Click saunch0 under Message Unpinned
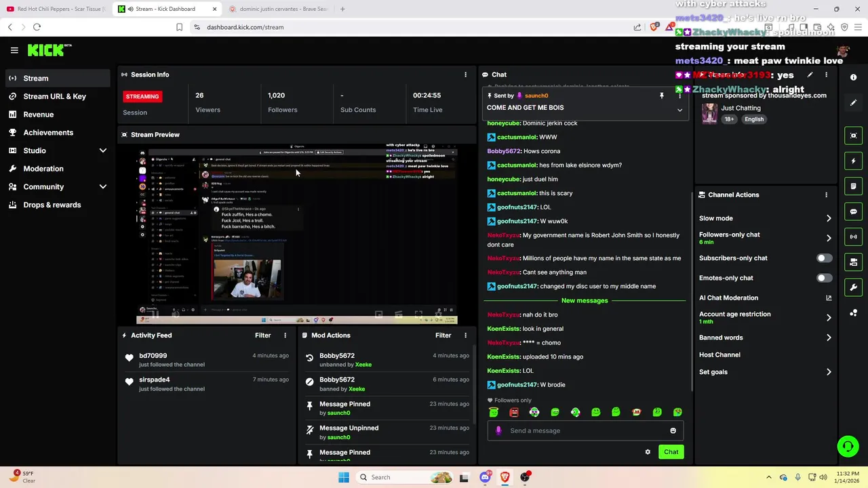Image resolution: width=868 pixels, height=488 pixels. tap(338, 437)
